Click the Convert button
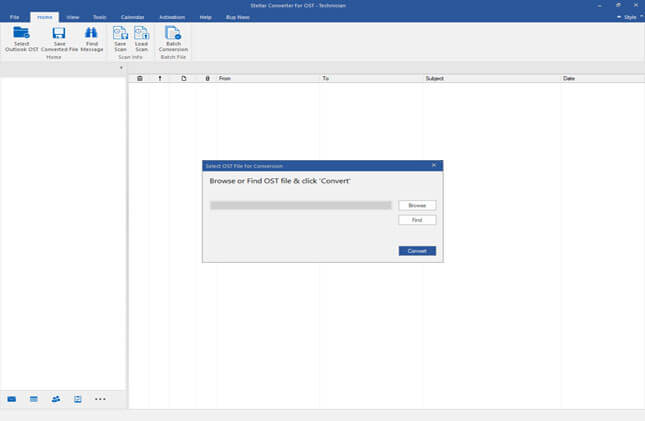Viewport: 645px width, 421px height. (417, 251)
